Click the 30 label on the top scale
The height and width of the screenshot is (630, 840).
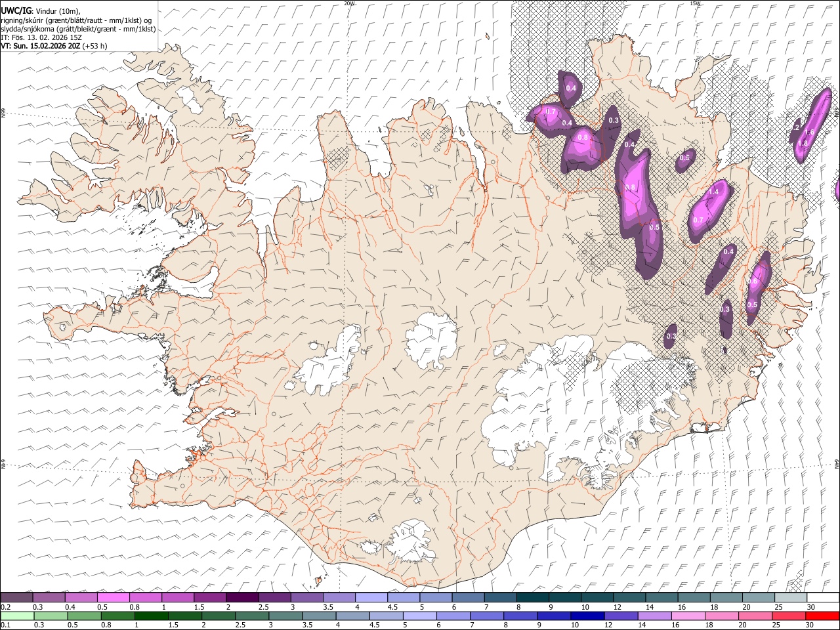coord(810,607)
